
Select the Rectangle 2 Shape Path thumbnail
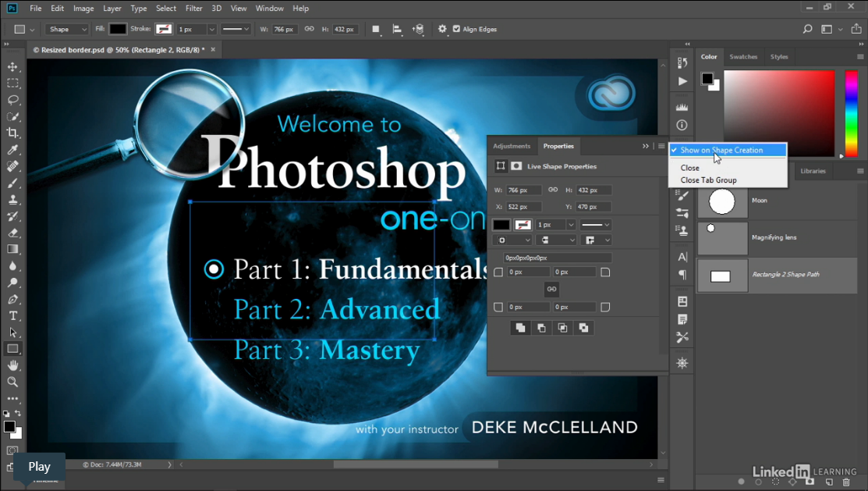click(x=721, y=276)
